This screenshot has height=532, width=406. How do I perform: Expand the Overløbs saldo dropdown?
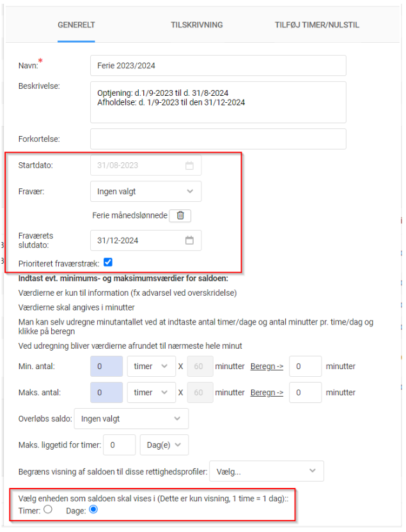click(x=131, y=419)
